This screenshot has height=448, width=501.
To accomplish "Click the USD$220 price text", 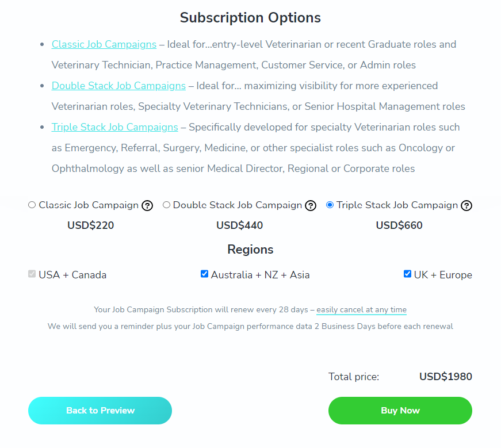I will (90, 225).
